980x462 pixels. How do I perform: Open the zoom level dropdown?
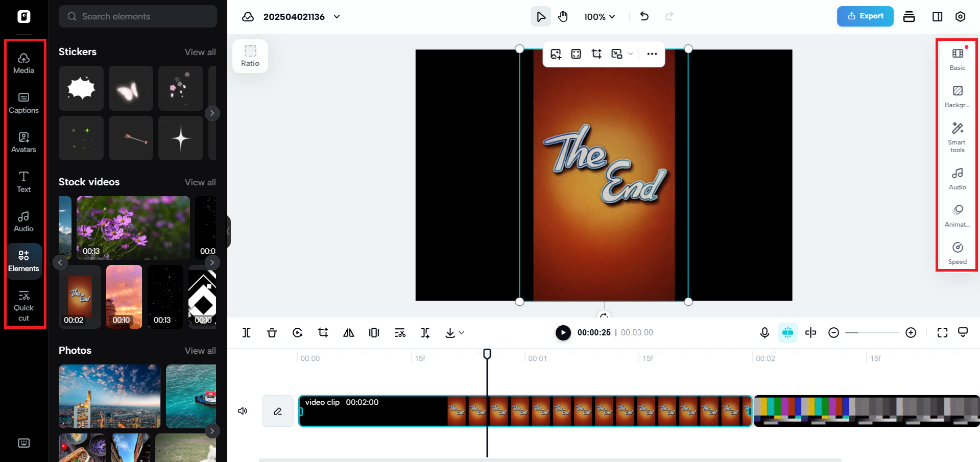click(x=599, y=16)
